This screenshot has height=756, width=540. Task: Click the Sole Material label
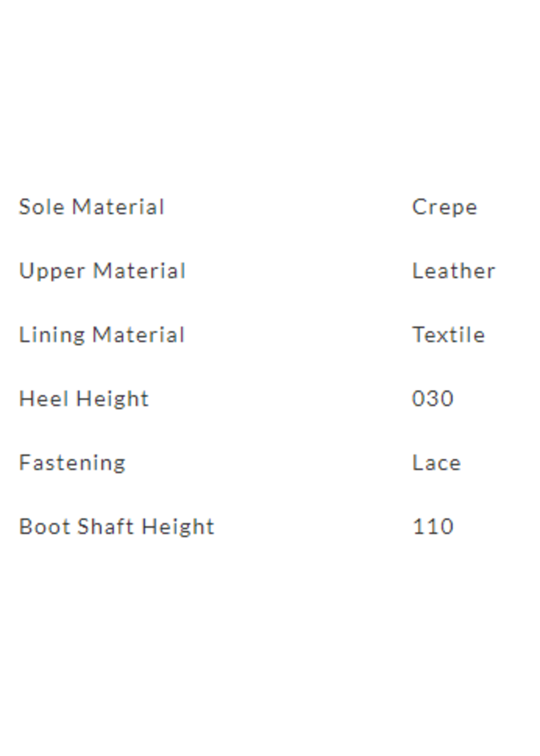(92, 207)
